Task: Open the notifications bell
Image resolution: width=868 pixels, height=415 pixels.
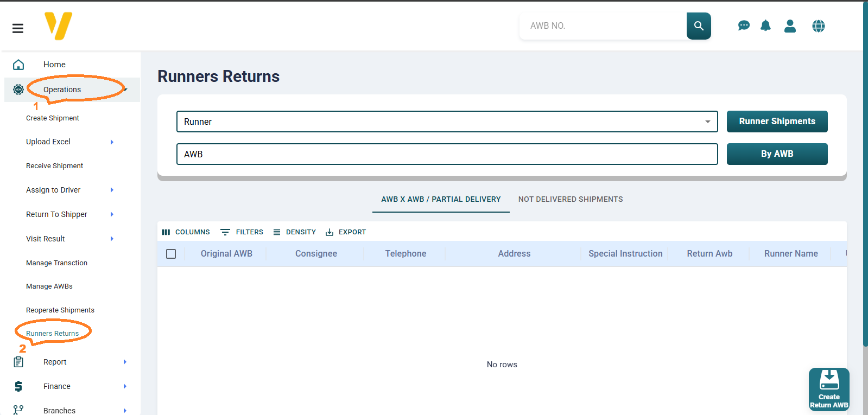Action: (765, 25)
